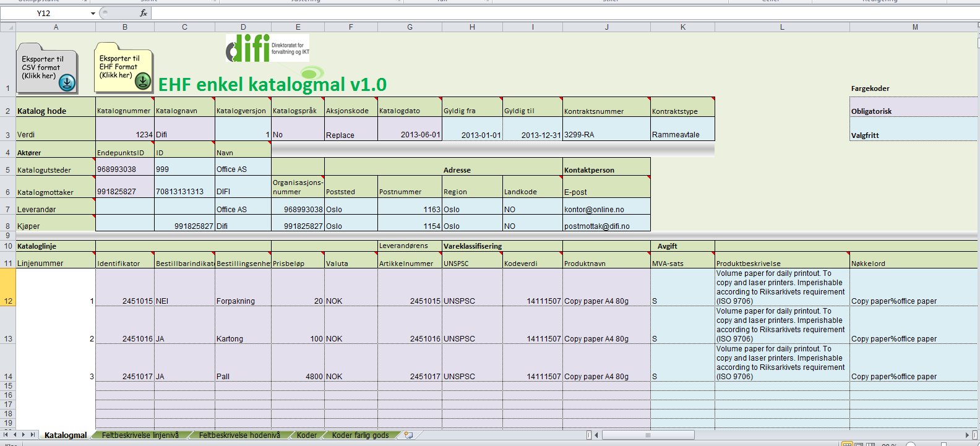Click the difi logo image
Image resolution: width=980 pixels, height=446 pixels.
click(x=267, y=48)
